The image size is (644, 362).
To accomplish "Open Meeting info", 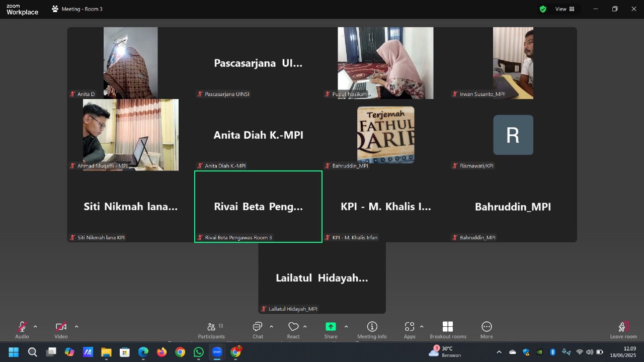I will tap(372, 330).
